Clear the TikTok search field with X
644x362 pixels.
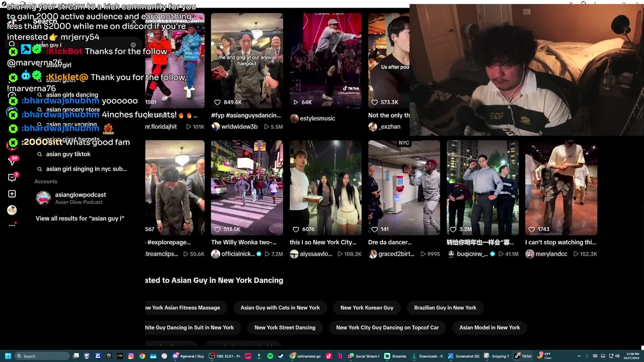pyautogui.click(x=133, y=45)
